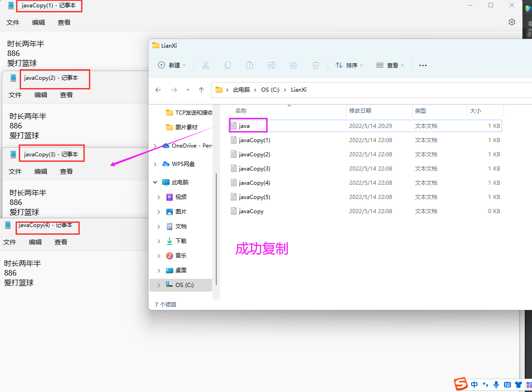Click 此电脑 in address bar breadcrumb
This screenshot has height=392, width=532.
click(241, 90)
